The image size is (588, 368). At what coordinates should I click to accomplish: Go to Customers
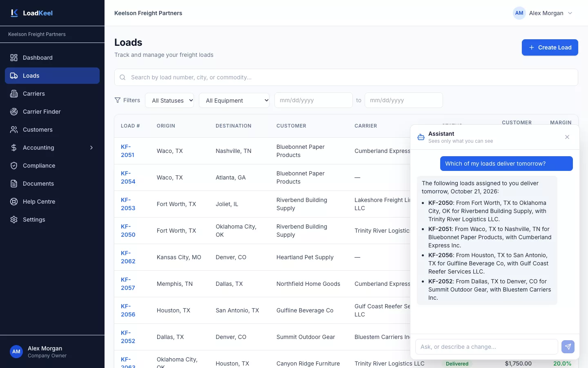[52, 130]
